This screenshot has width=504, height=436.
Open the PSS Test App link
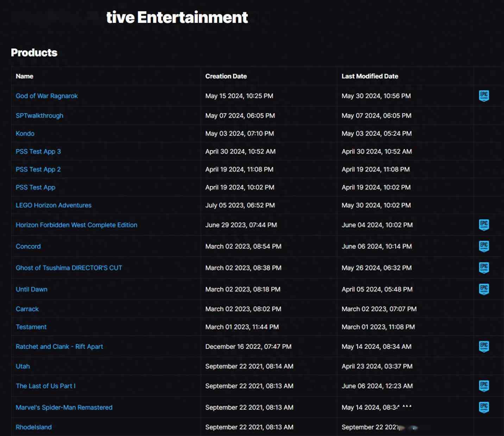[36, 187]
